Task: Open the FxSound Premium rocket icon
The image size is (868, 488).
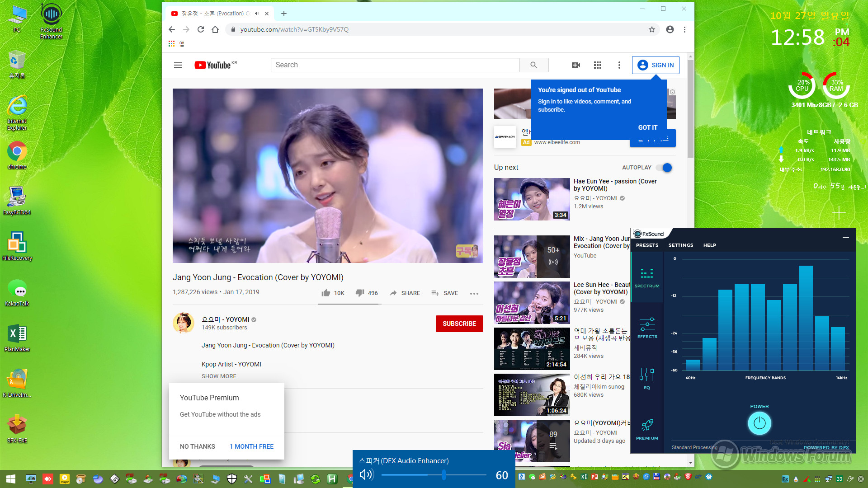Action: click(647, 429)
